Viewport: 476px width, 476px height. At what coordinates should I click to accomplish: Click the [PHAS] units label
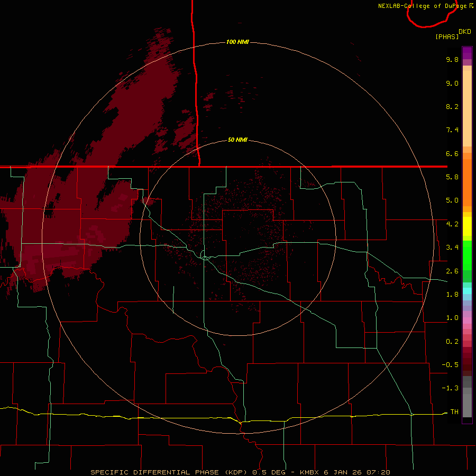tap(447, 36)
